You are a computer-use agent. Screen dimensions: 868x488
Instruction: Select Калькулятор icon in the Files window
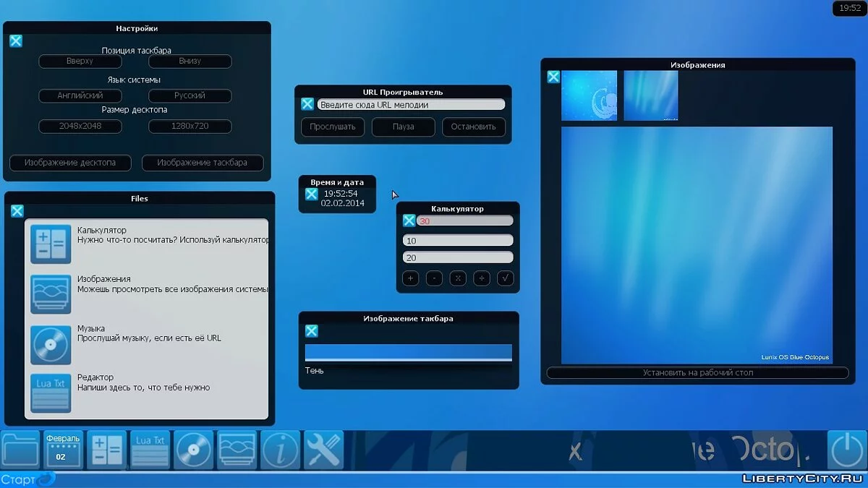click(x=50, y=244)
